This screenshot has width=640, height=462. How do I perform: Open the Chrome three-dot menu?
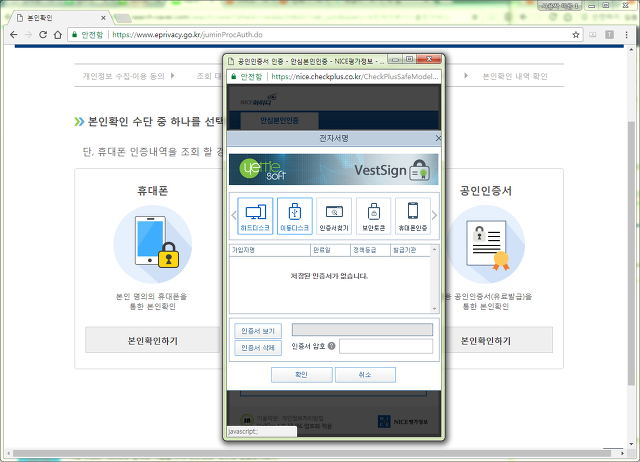(627, 35)
